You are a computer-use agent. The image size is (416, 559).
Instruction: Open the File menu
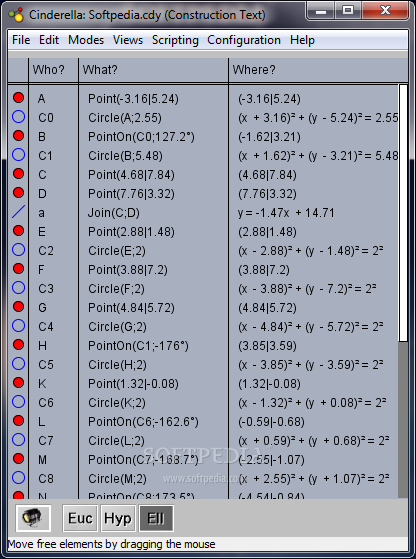pyautogui.click(x=21, y=40)
